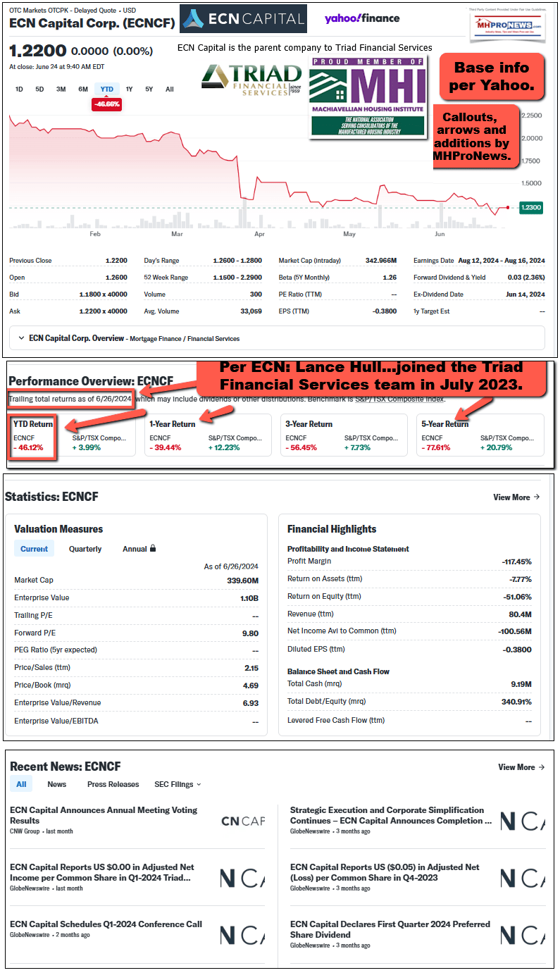Viewport: 560px width, 980px height.
Task: Click the Mortgage Finance / Financial Services text
Action: coord(187,339)
